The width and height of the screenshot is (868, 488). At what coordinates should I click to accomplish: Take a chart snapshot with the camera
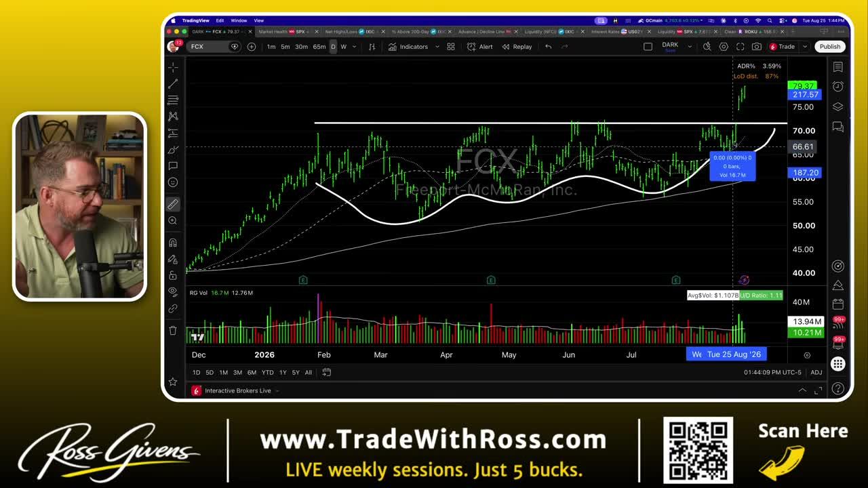pos(756,47)
